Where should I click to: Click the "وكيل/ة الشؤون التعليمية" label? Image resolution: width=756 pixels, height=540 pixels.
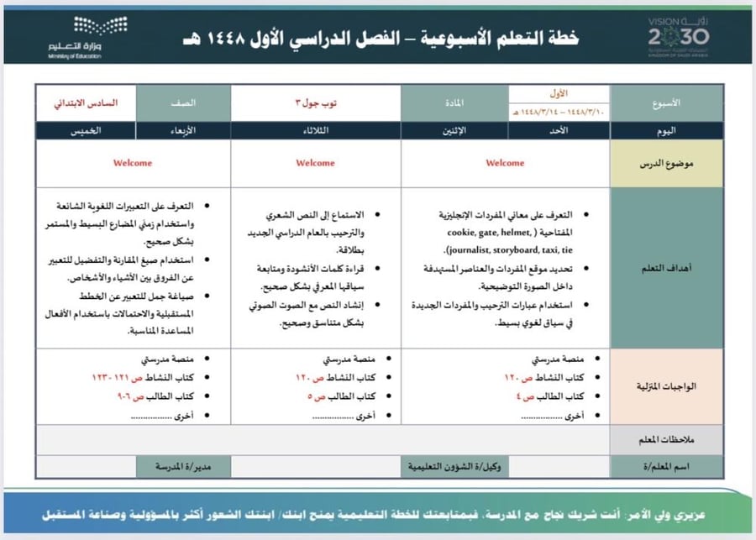[x=454, y=467]
